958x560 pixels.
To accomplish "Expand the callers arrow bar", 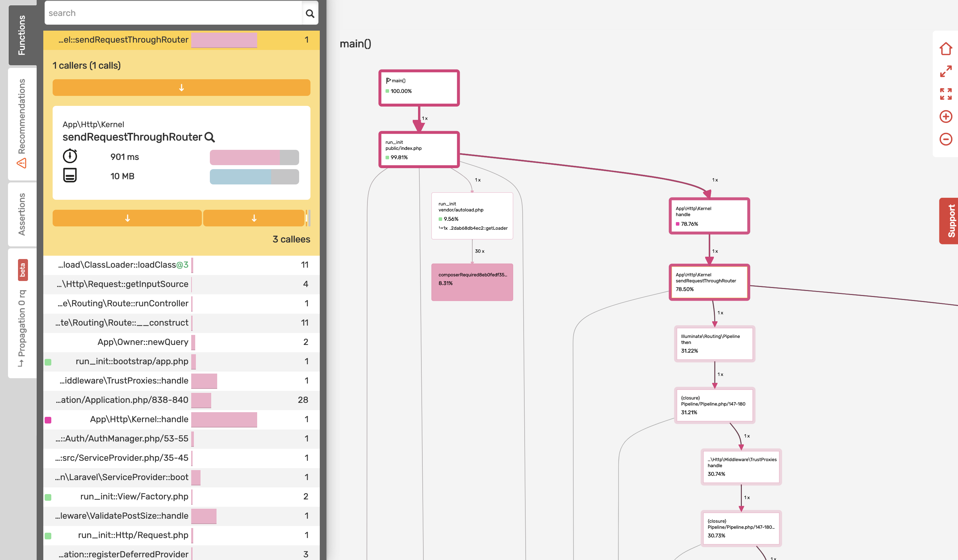I will (x=181, y=88).
